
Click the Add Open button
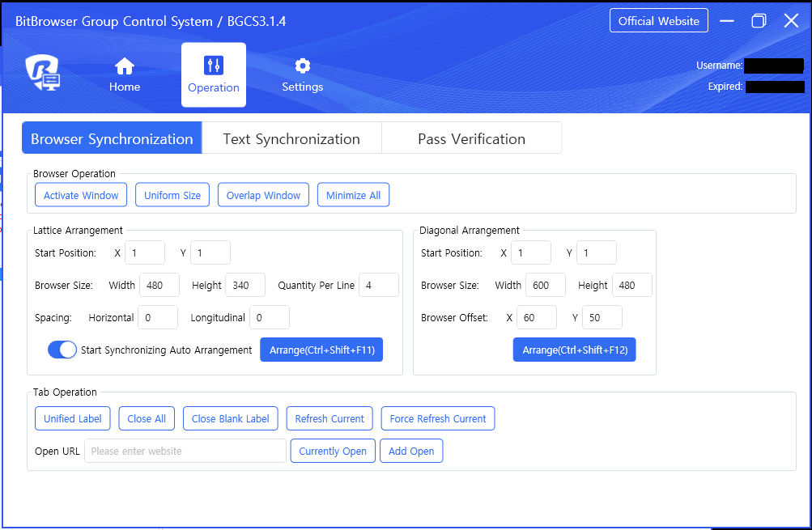coord(411,451)
